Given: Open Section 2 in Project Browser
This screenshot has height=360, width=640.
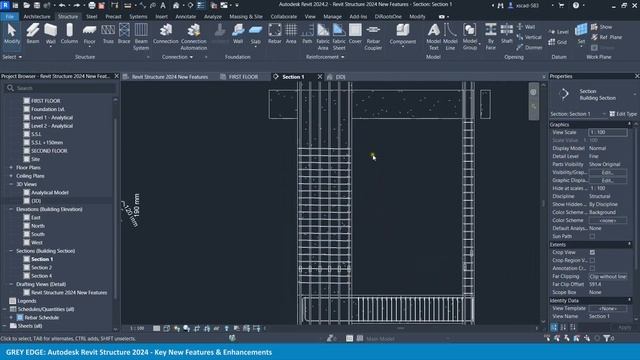Looking at the screenshot, I should (x=42, y=267).
